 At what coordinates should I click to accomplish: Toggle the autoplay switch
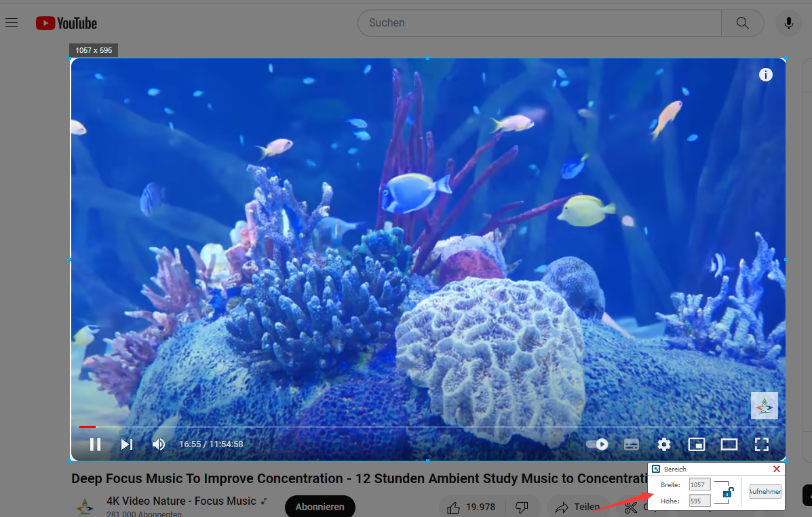[597, 444]
